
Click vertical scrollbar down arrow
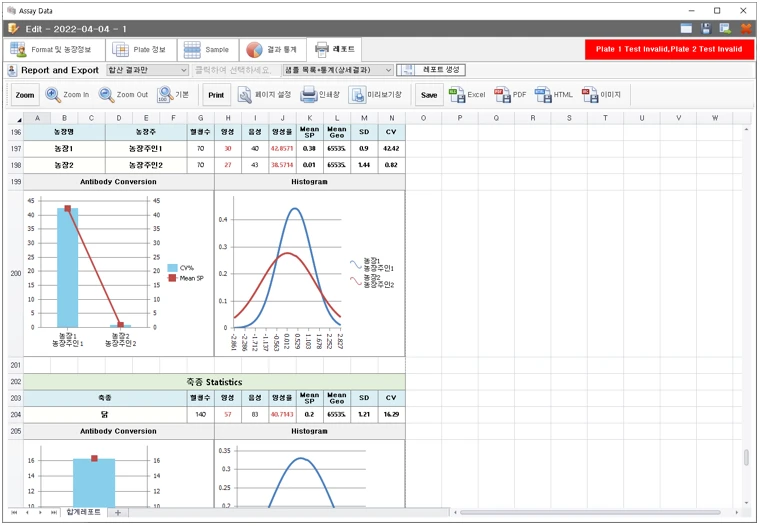[746, 503]
